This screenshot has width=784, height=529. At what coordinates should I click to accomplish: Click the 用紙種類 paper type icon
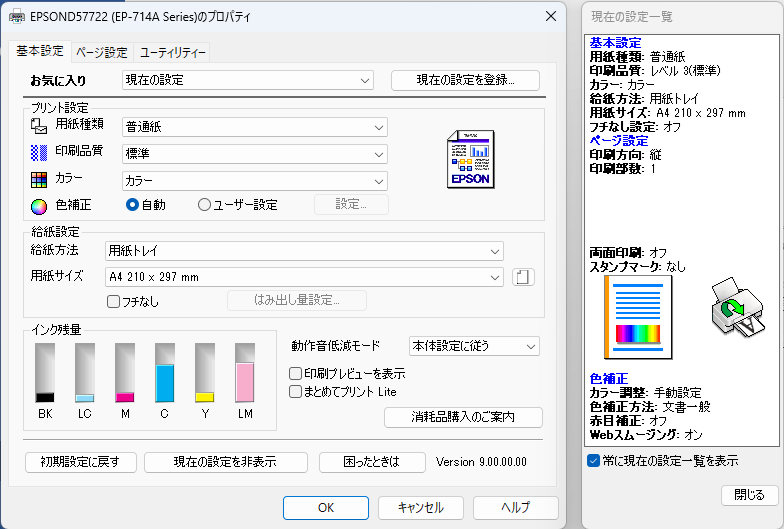39,126
